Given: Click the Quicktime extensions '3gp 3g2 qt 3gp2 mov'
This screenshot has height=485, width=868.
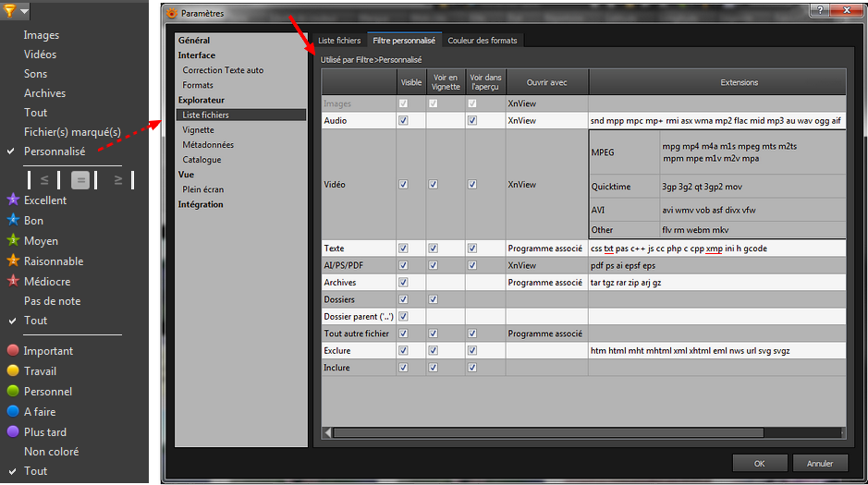Looking at the screenshot, I should click(x=702, y=187).
